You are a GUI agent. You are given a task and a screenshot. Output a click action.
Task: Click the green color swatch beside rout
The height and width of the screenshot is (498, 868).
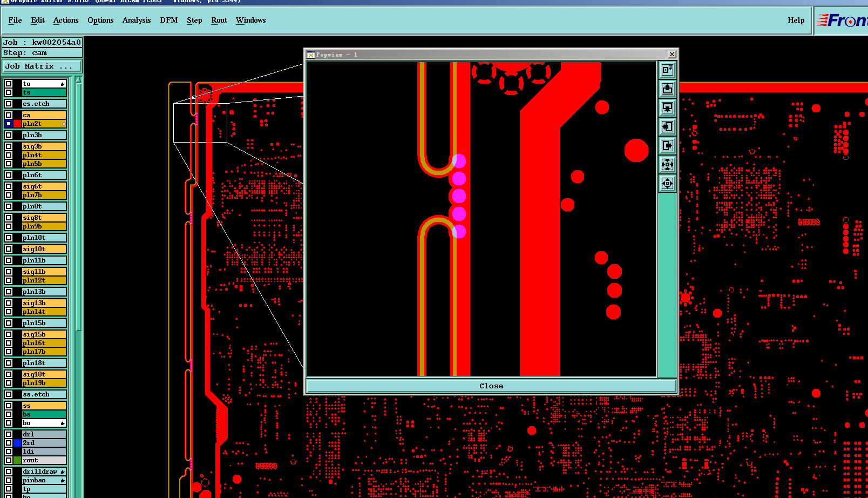tap(17, 460)
